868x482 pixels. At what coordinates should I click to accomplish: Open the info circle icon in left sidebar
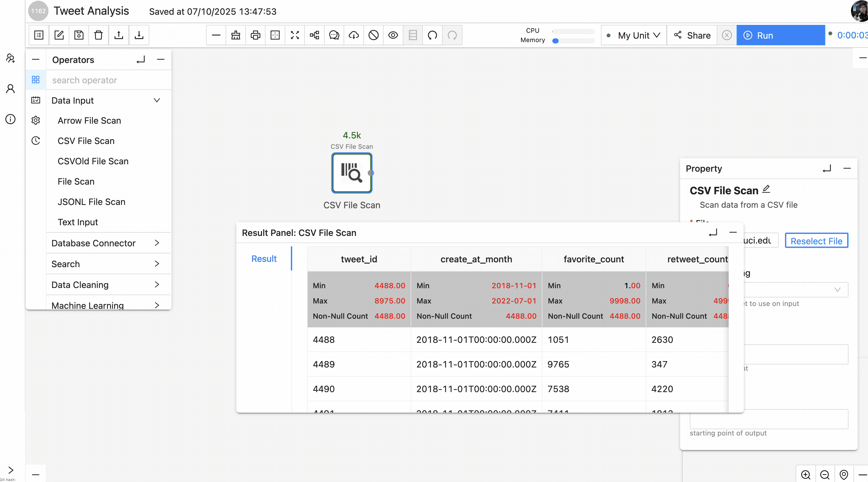coord(10,119)
